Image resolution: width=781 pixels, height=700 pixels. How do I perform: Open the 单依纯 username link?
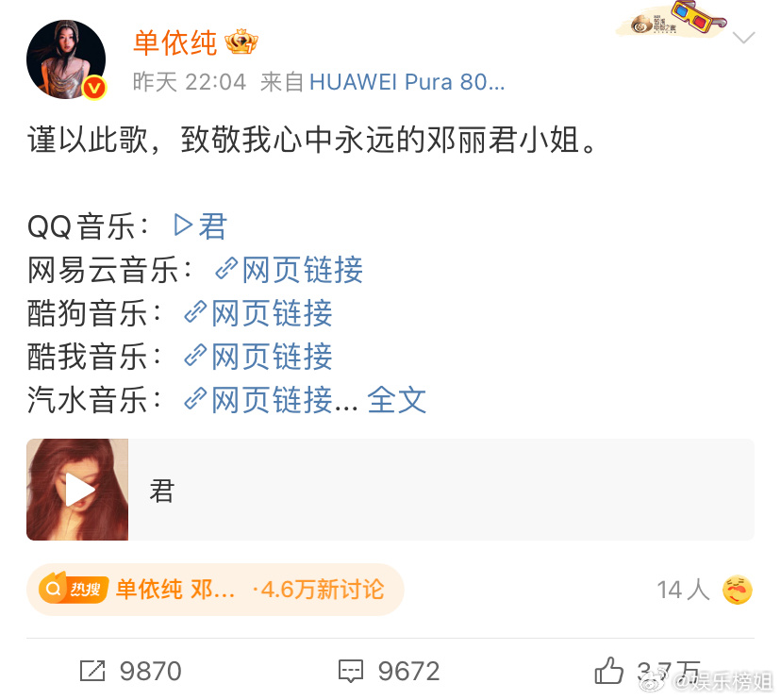(175, 42)
